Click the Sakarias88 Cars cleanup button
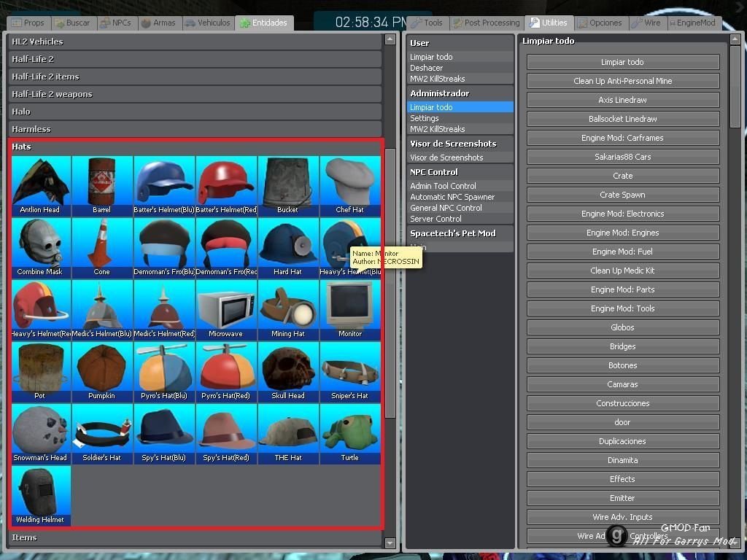 tap(623, 157)
